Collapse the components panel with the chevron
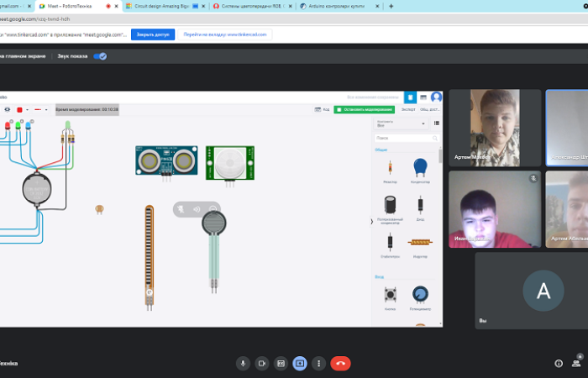588x378 pixels. click(x=372, y=222)
